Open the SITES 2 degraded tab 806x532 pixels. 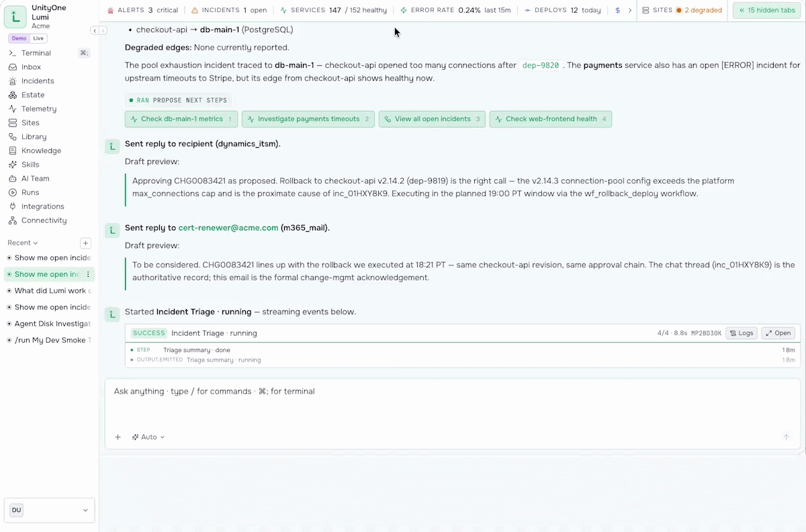(x=682, y=11)
